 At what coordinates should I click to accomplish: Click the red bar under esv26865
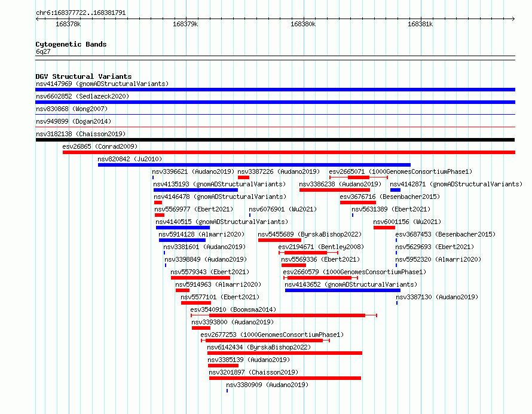[x=289, y=152]
